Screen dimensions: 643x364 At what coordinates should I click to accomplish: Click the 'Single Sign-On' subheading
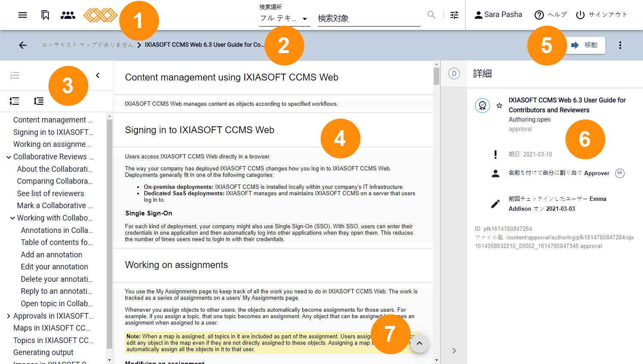coord(149,213)
